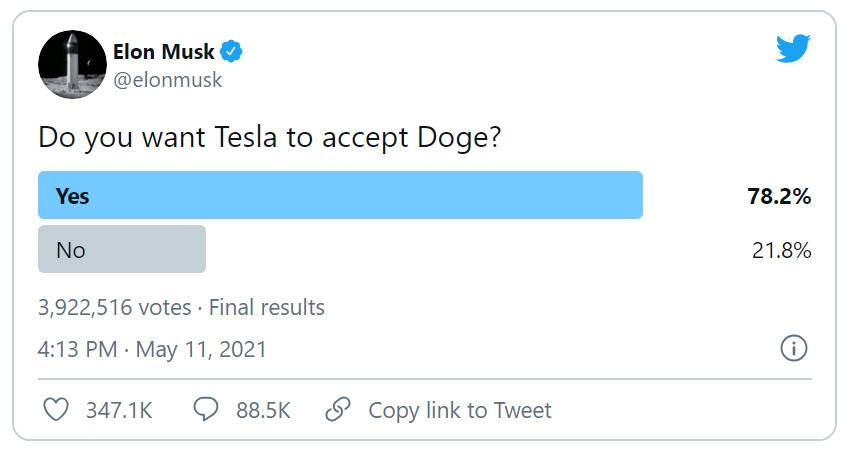The height and width of the screenshot is (455, 850).
Task: Click the 78.2% poll percentage
Action: pyautogui.click(x=779, y=196)
